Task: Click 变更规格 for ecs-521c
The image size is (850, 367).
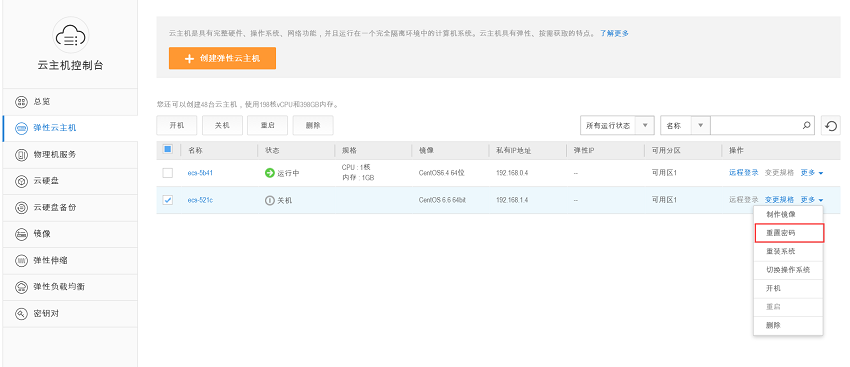Action: click(x=780, y=200)
